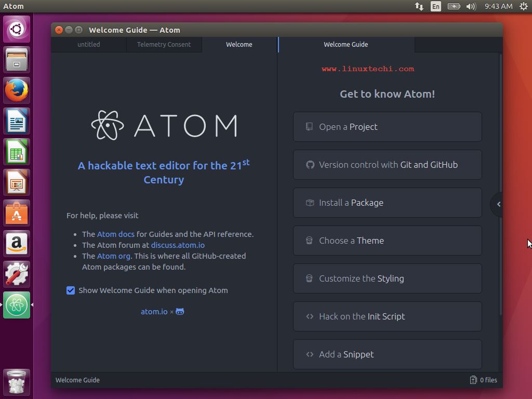Screen dimensions: 532x399
Task: Launch Firefox from the Ubuntu launcher
Action: tap(16, 90)
